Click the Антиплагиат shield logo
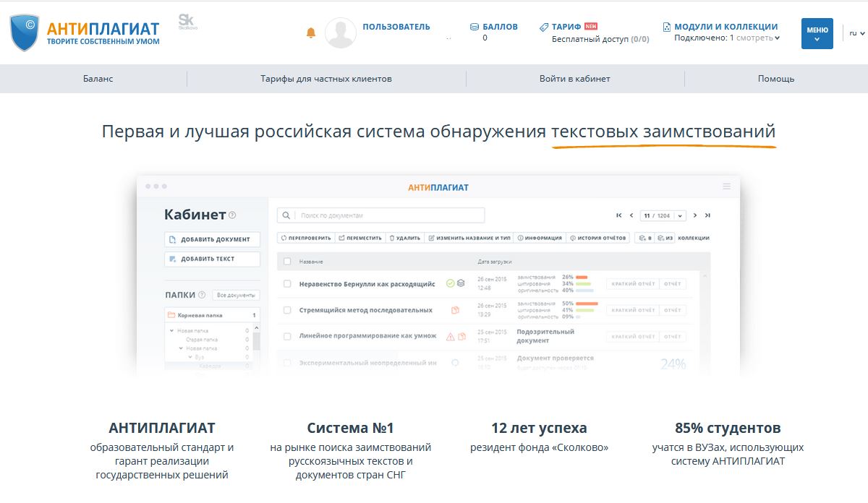Screen dimensions: 868x503 click(25, 33)
